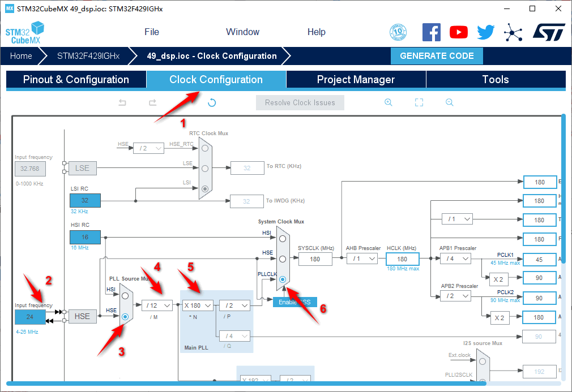Screen dimensions: 572x392
Task: Click the redo arrow icon
Action: 152,102
